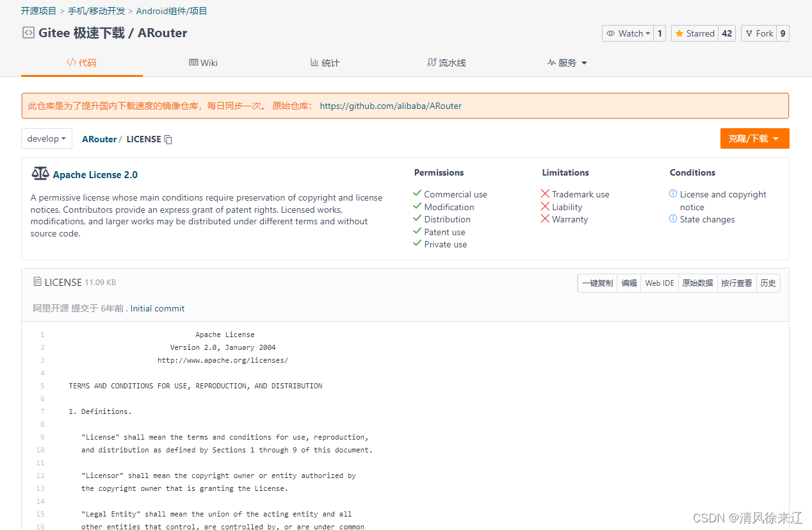Open the develop branch selector
This screenshot has height=530, width=812.
[47, 138]
